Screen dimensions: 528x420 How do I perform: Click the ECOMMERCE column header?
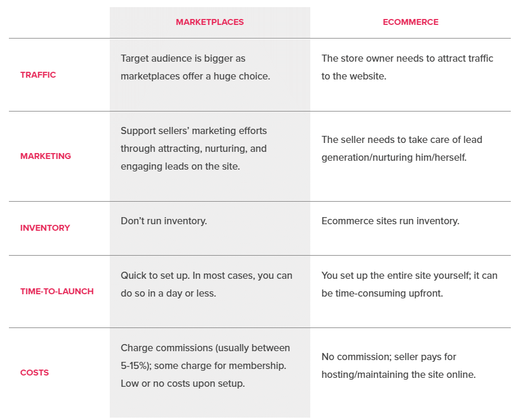411,22
